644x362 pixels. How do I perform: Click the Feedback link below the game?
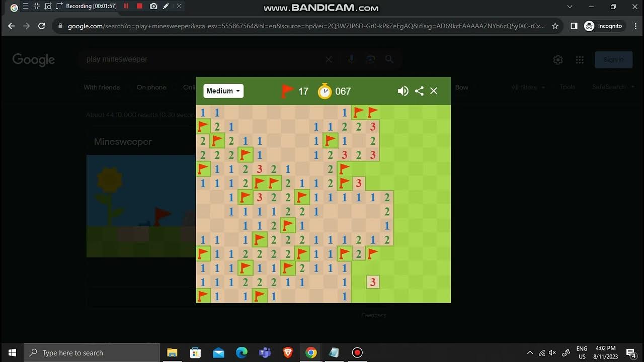pos(374,315)
